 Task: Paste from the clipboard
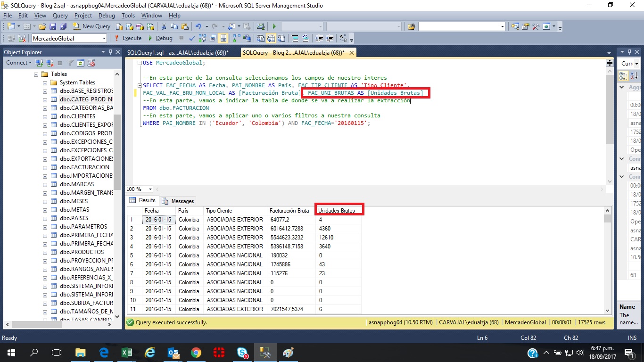184,27
